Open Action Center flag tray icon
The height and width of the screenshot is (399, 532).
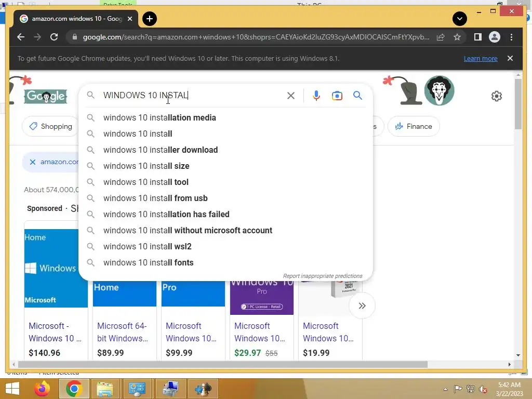click(458, 389)
